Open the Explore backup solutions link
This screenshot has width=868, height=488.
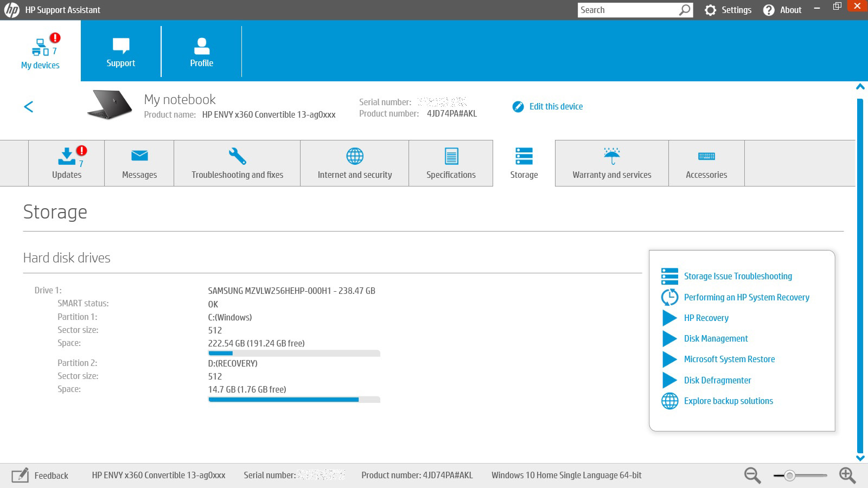point(729,401)
